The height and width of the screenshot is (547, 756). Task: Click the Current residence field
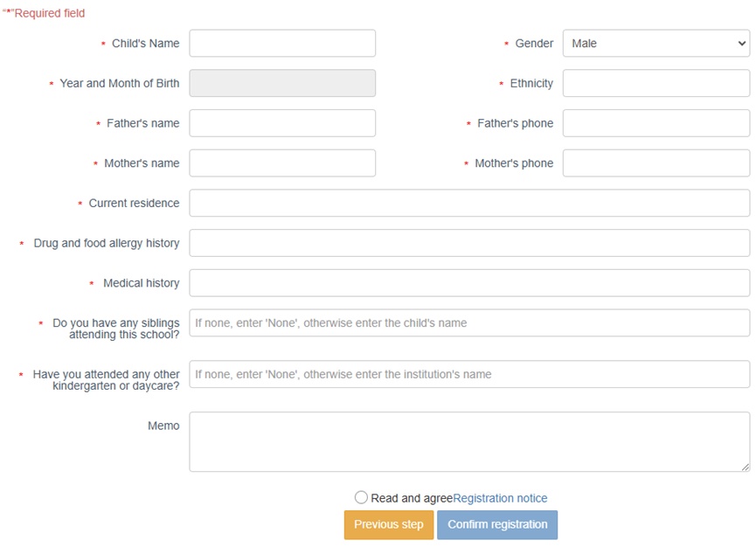pos(469,204)
